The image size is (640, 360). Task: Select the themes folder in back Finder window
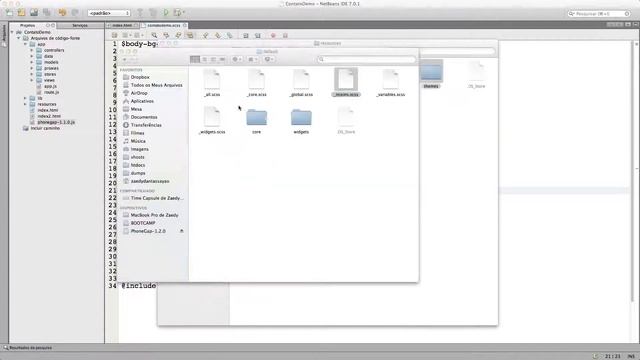coord(431,74)
